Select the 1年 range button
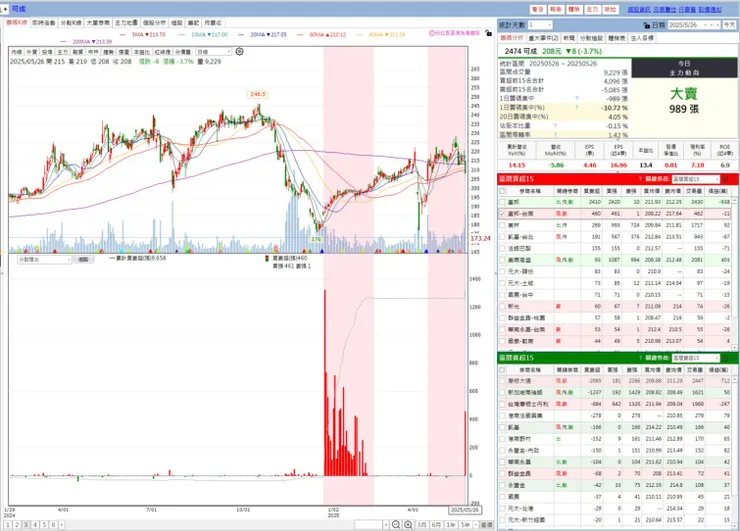Screen dimensions: 740x531 pyautogui.click(x=451, y=525)
